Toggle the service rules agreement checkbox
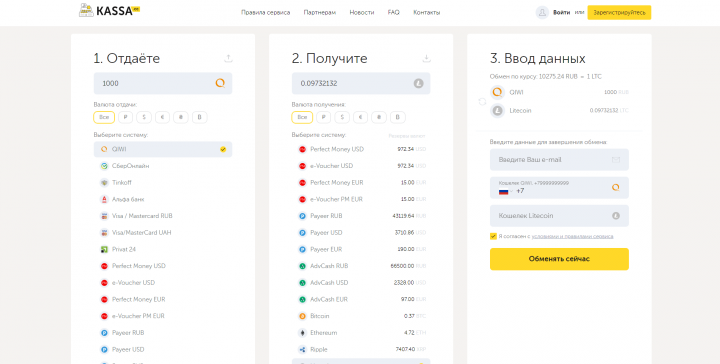The width and height of the screenshot is (720, 364). [493, 236]
